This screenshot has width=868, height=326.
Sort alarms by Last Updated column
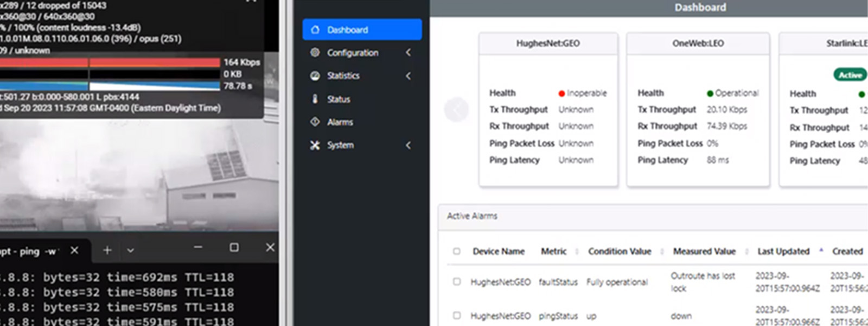[783, 251]
